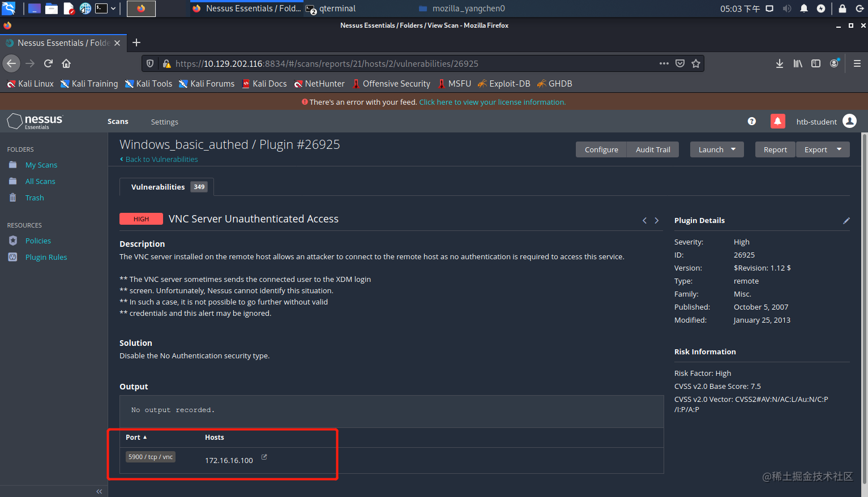Image resolution: width=868 pixels, height=497 pixels.
Task: Click the Kali panel lock screen icon
Action: pos(843,8)
